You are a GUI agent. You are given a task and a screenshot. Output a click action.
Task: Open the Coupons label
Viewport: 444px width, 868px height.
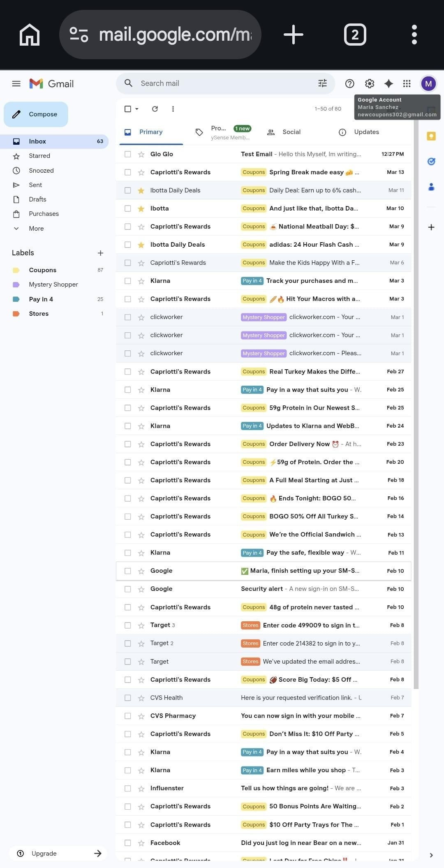click(54, 270)
